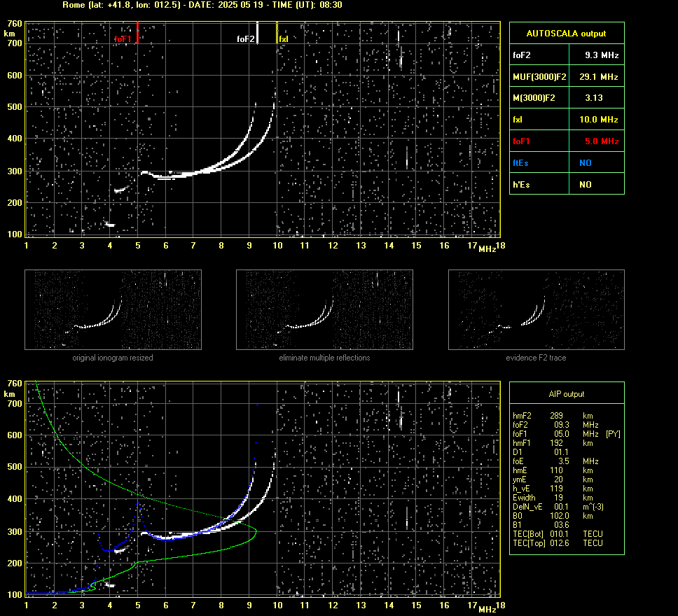The image size is (678, 616).
Task: Click the foF2 value 9.3 MHz
Action: (602, 55)
